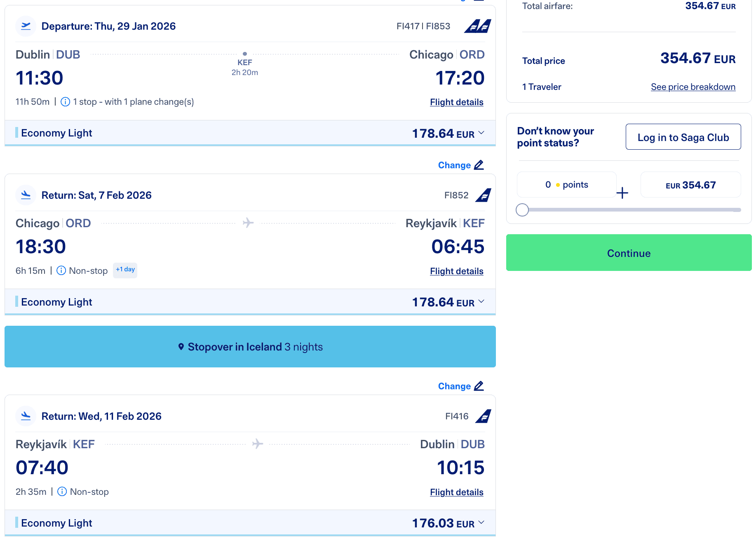The image size is (756, 541).
Task: Click the 0 points input box
Action: click(566, 185)
